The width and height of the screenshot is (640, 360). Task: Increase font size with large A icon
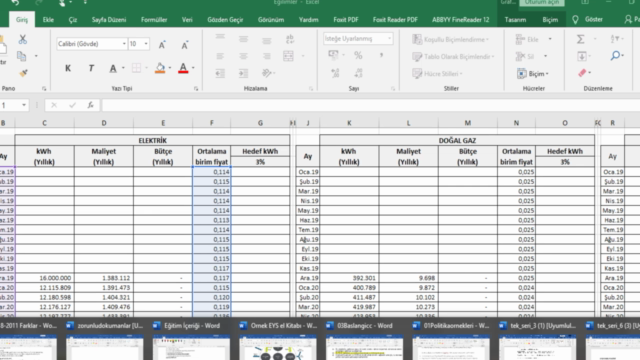(x=162, y=45)
